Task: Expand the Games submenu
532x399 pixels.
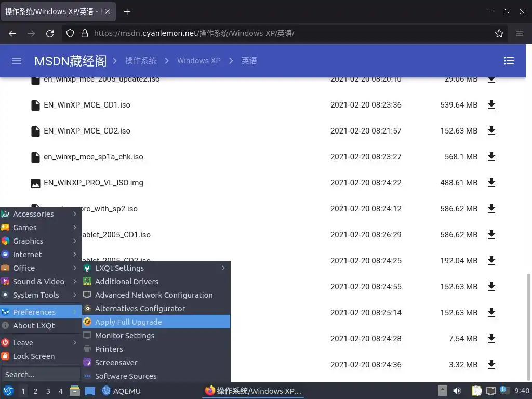Action: coord(41,228)
